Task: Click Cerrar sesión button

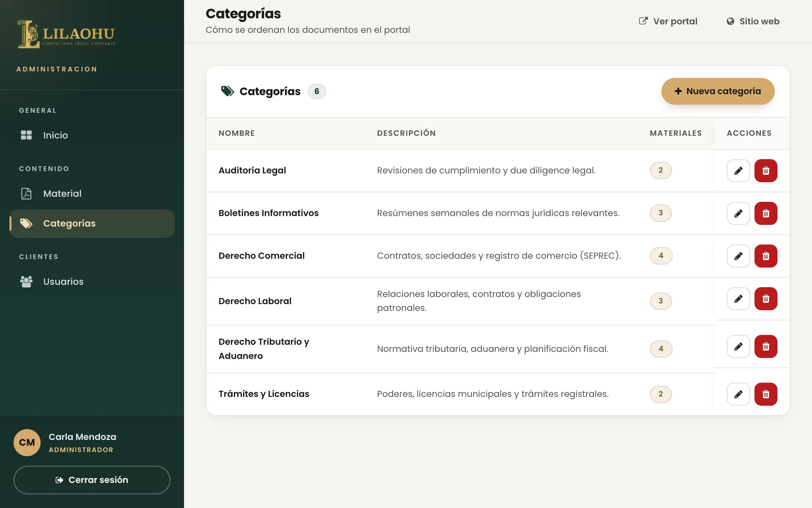Action: coord(92,480)
